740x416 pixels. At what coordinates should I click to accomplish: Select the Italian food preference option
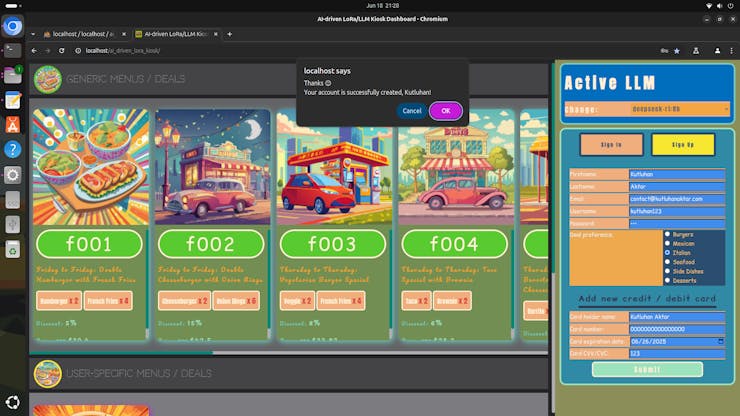click(667, 253)
